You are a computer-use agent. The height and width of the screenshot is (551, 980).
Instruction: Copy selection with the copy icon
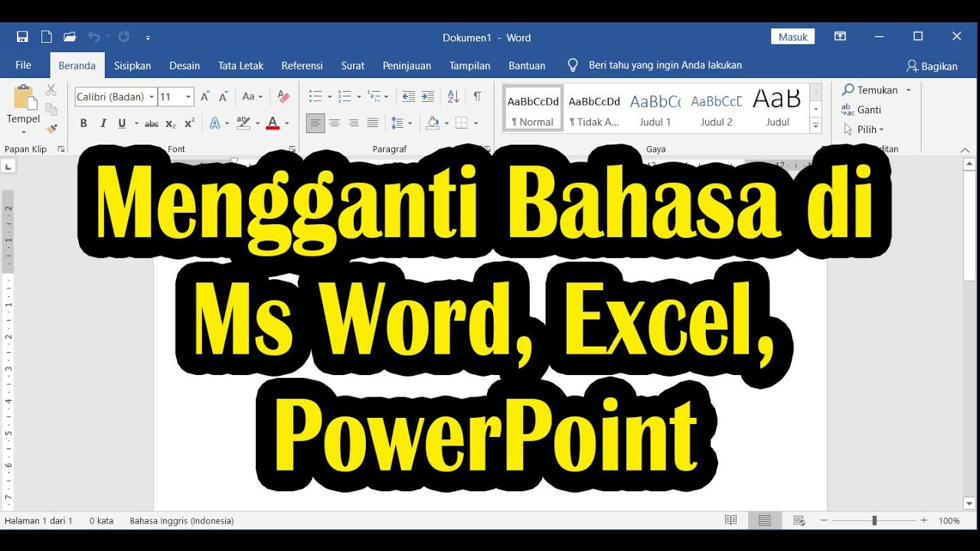[x=51, y=109]
